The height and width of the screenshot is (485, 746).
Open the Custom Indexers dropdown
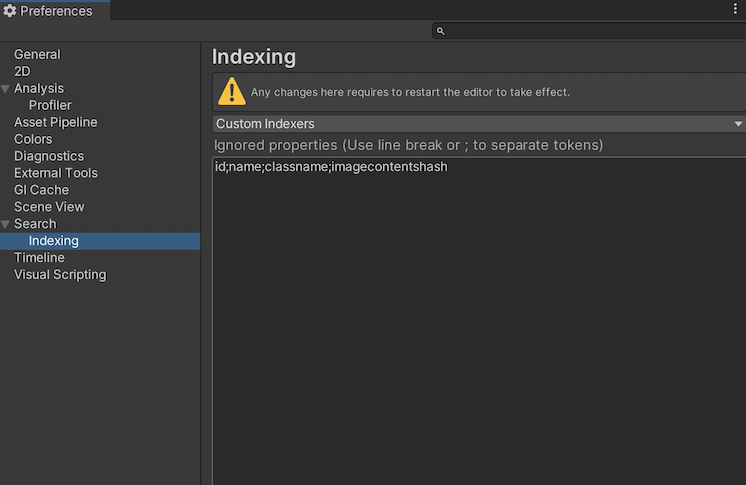tap(479, 124)
